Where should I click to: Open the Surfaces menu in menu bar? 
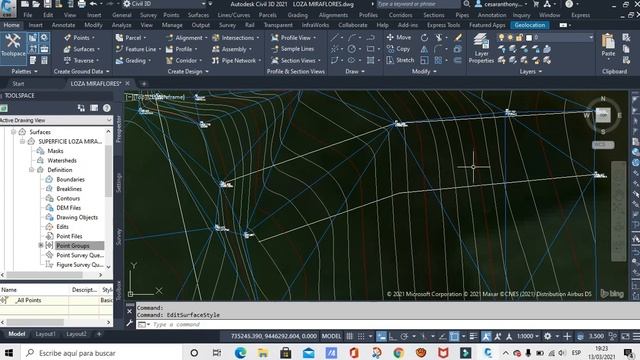(x=198, y=15)
